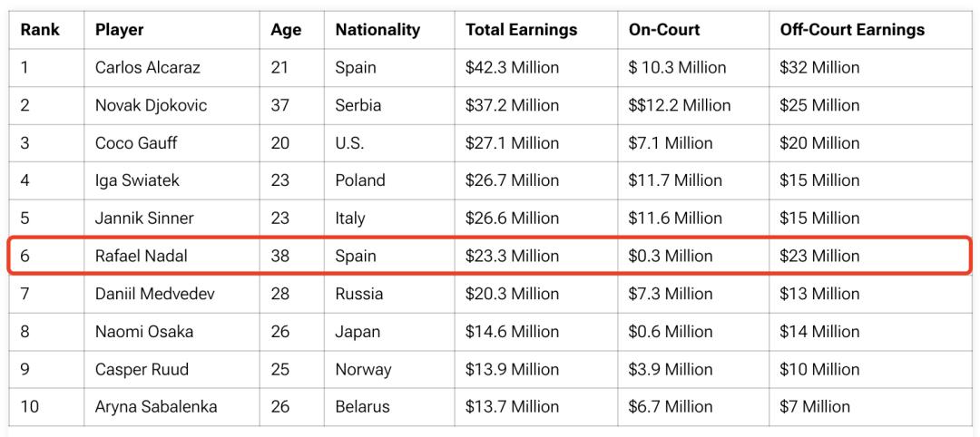Select the Novak Djokovic cell

[151, 105]
